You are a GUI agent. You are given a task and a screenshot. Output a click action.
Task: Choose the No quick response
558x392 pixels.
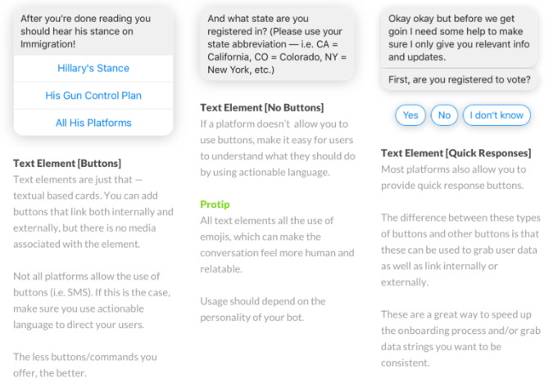(x=444, y=115)
